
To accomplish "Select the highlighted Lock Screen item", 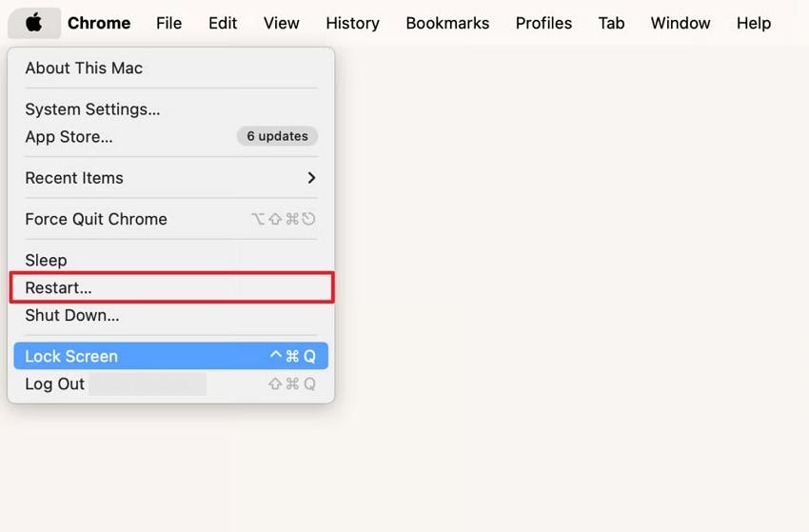I will tap(170, 356).
